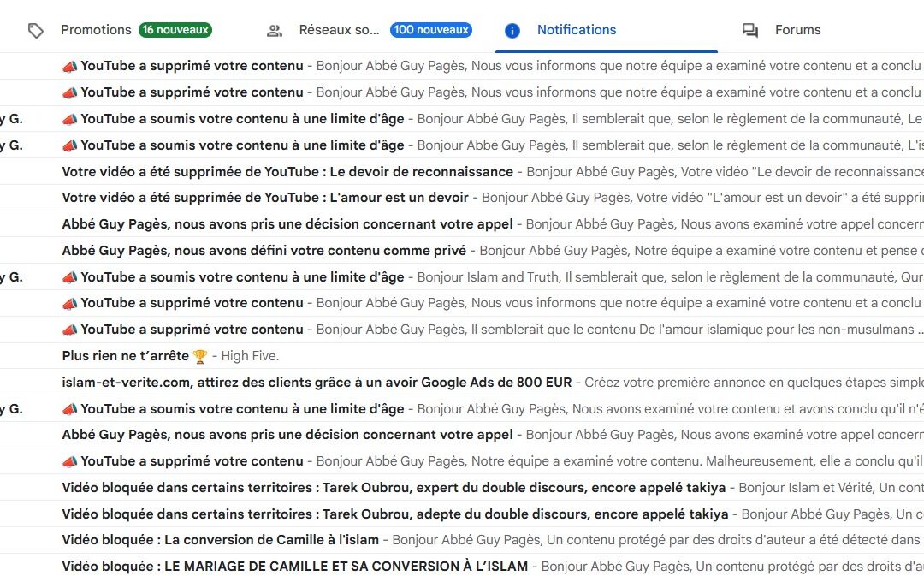This screenshot has width=924, height=576.
Task: Open age limit email starting 'Nous avons examiné'
Action: tap(462, 408)
